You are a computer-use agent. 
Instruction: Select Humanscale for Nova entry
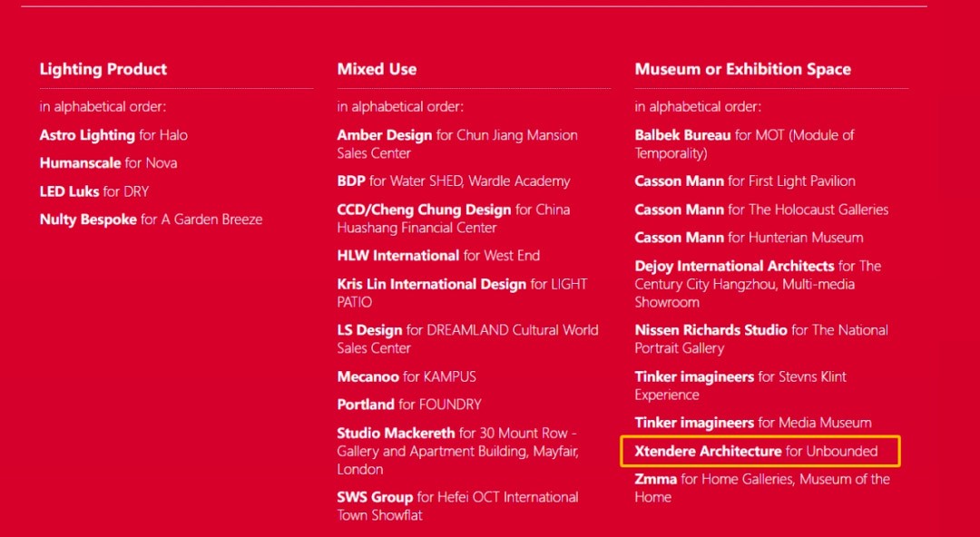[108, 163]
